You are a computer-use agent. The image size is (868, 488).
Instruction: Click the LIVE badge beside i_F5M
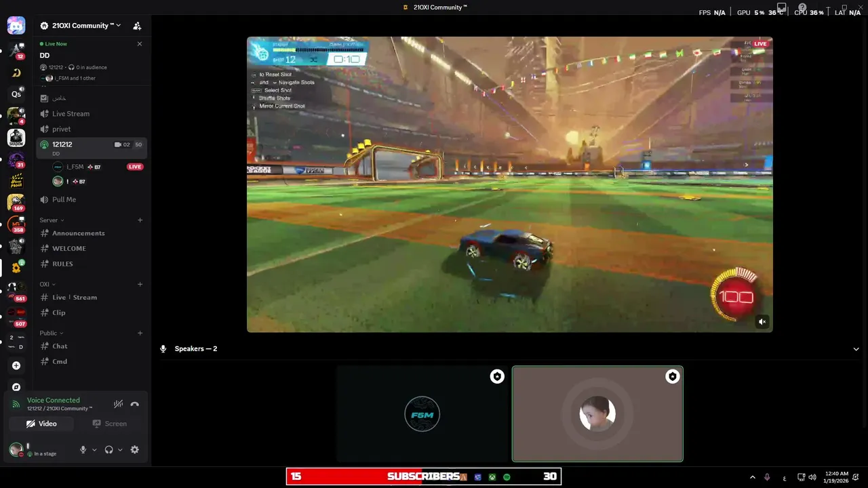tap(135, 167)
